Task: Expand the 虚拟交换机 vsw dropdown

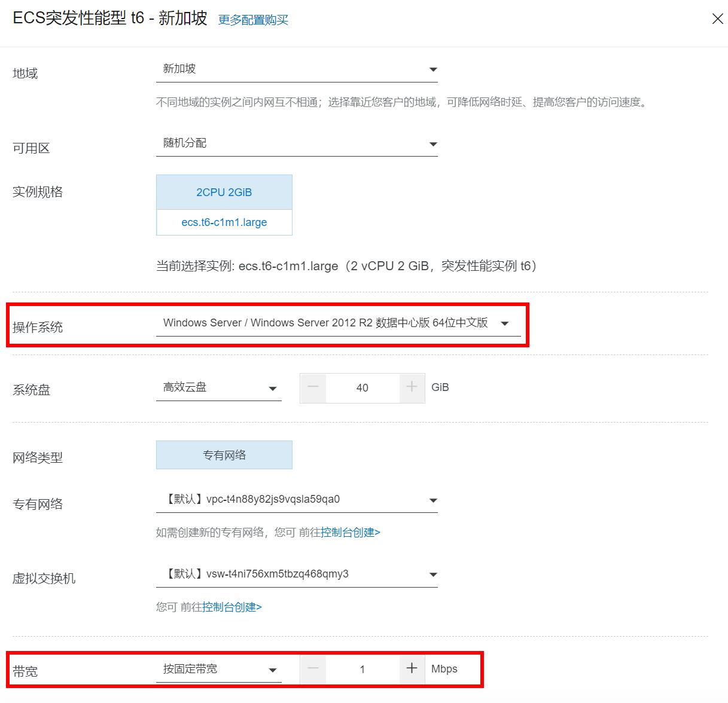Action: tap(297, 574)
